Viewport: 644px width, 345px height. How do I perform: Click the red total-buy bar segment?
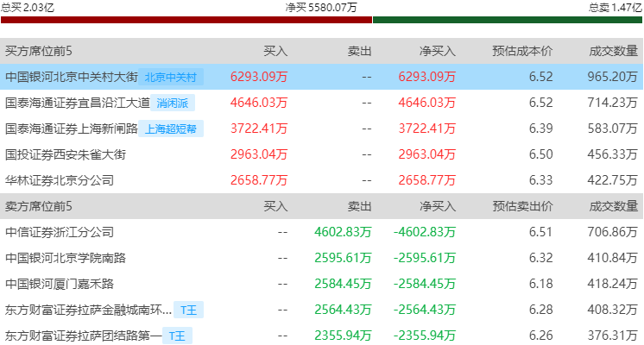point(186,20)
